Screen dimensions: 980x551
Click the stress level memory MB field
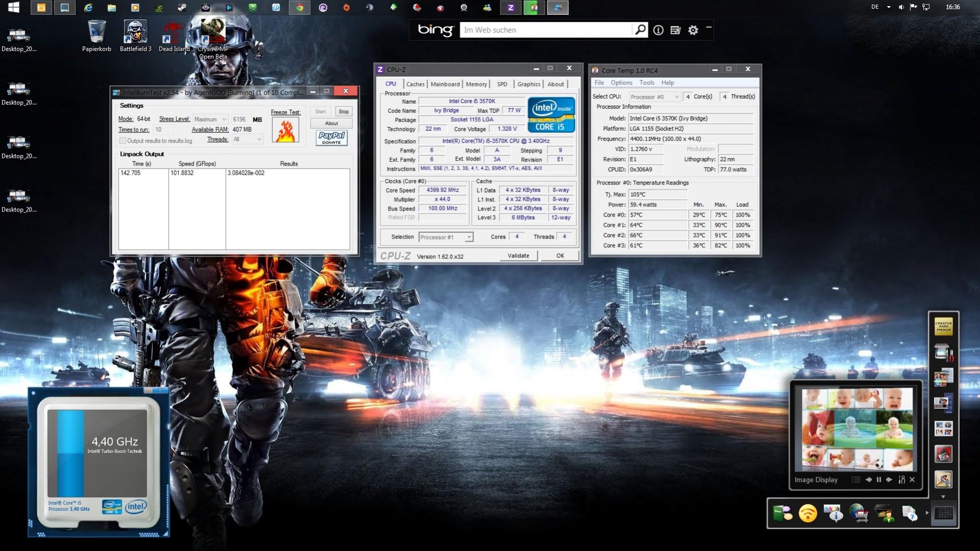click(241, 119)
